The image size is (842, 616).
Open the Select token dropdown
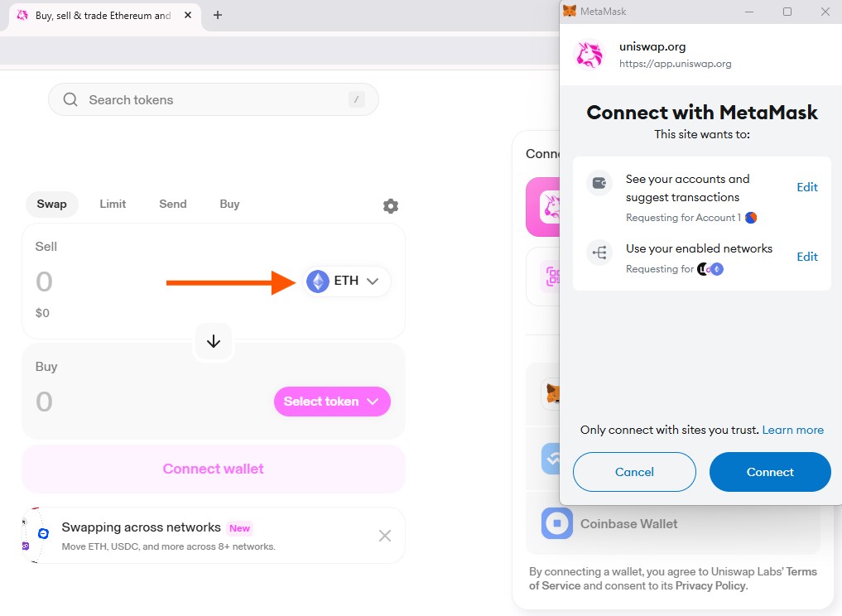332,402
